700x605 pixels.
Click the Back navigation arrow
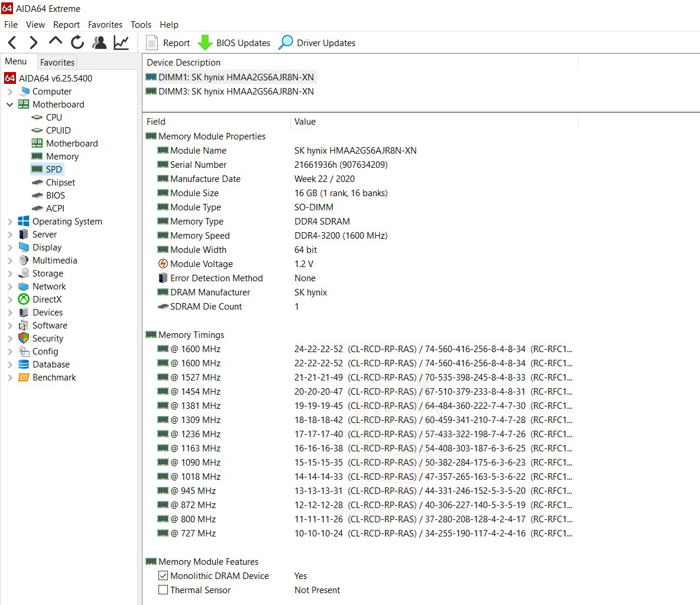pyautogui.click(x=12, y=43)
